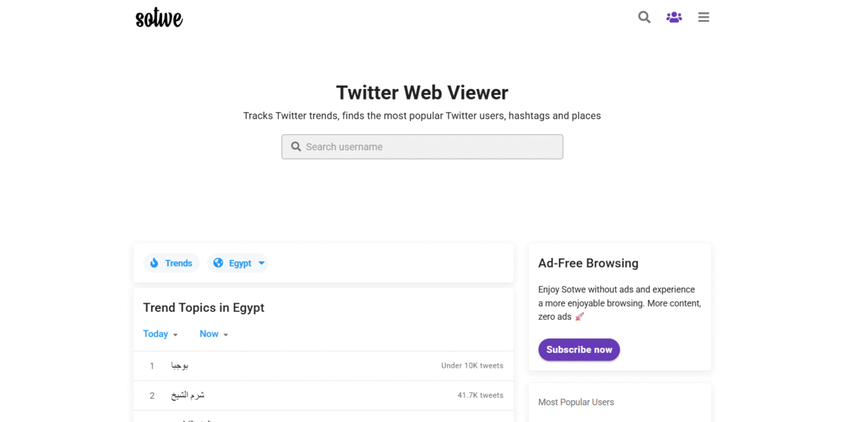The height and width of the screenshot is (422, 868).
Task: Select the Trends tab pill
Action: [171, 263]
